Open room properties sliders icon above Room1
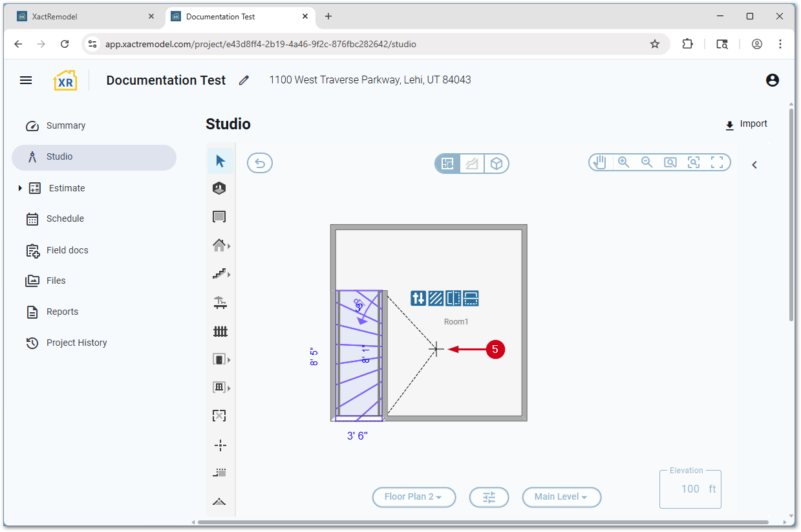 (418, 298)
